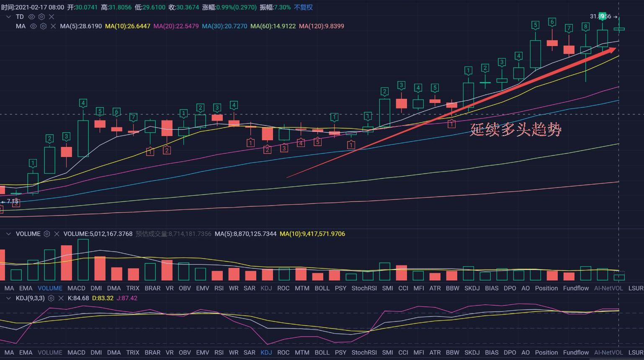The height and width of the screenshot is (360, 644).
Task: Remove the MA indicator with X
Action: coord(53,26)
